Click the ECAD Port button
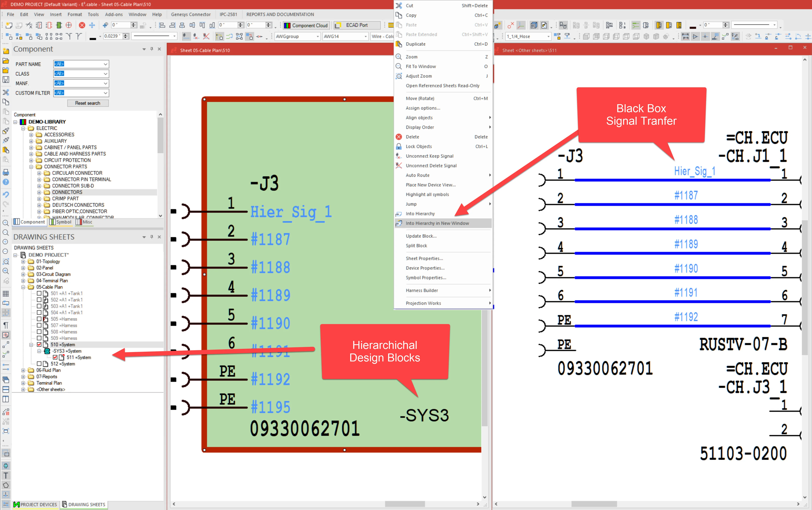812x510 pixels. pyautogui.click(x=356, y=25)
